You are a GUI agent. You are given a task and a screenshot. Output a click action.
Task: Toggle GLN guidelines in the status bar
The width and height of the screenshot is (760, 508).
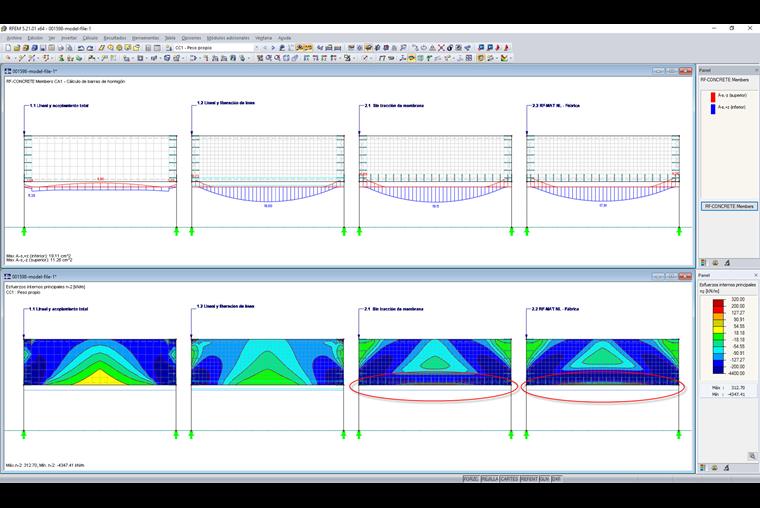pyautogui.click(x=544, y=479)
